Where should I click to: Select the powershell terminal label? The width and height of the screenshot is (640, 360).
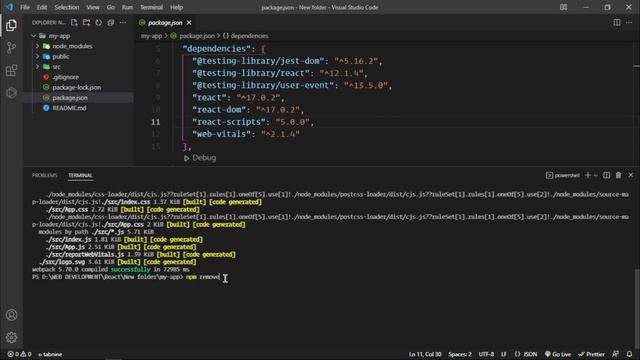(563, 175)
